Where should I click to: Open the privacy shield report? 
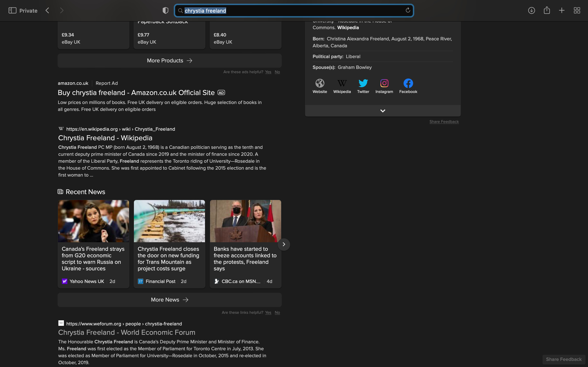coord(165,10)
